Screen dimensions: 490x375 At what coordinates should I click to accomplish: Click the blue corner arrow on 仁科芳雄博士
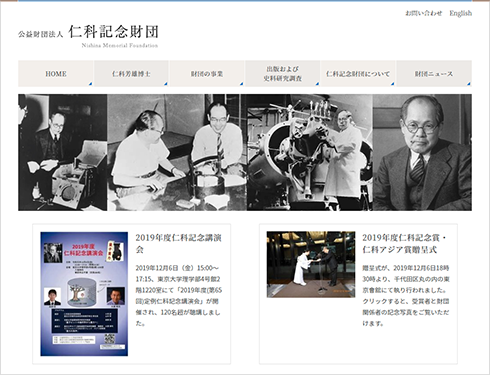point(166,84)
